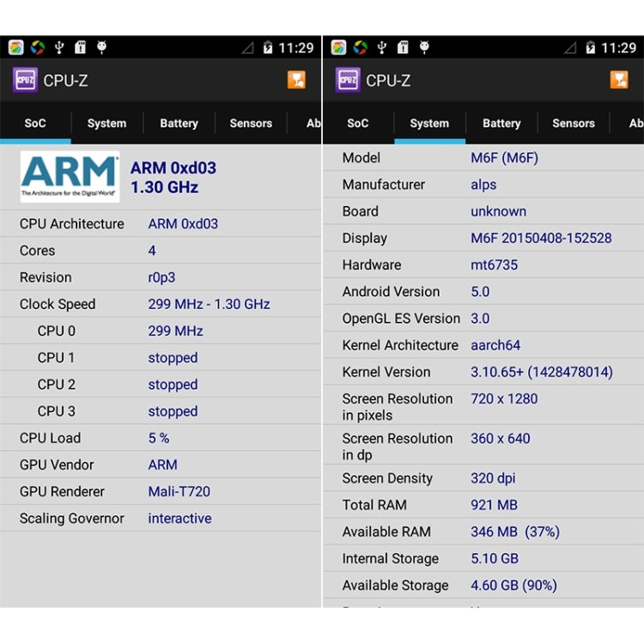Tap CPU 0 value '299 MHz'
Viewport: 644px width, 644px height.
coord(176,331)
